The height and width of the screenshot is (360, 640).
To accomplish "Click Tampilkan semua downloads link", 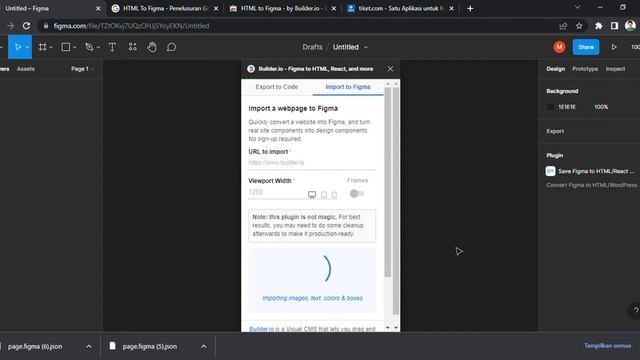I will 607,346.
